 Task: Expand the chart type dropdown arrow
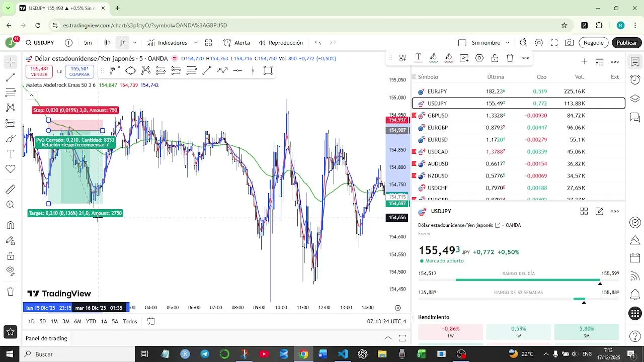[x=134, y=43]
